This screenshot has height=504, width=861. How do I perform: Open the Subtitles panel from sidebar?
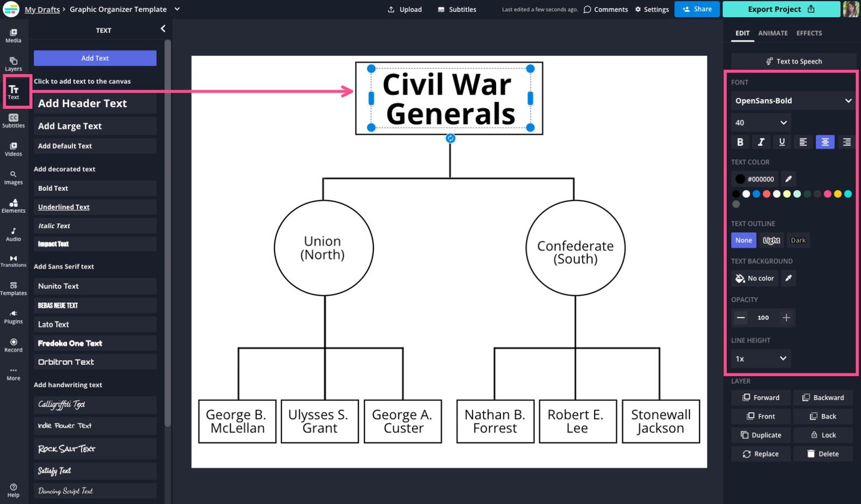(13, 120)
